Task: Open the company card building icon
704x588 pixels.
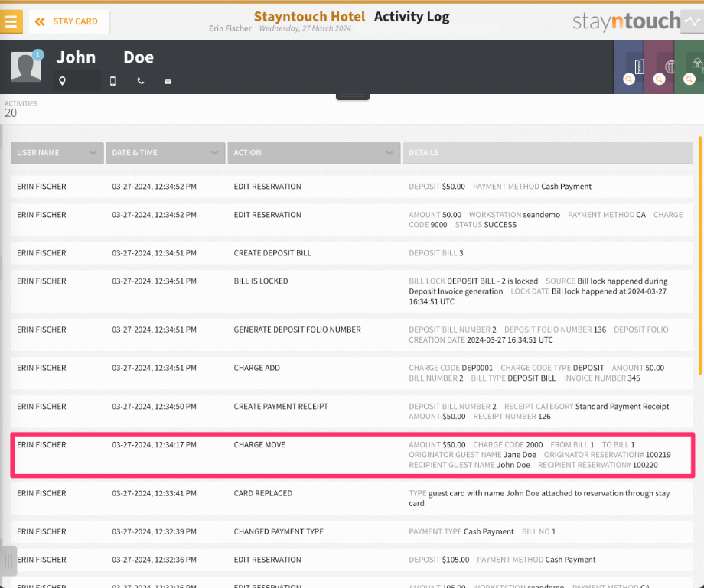Action: (638, 66)
